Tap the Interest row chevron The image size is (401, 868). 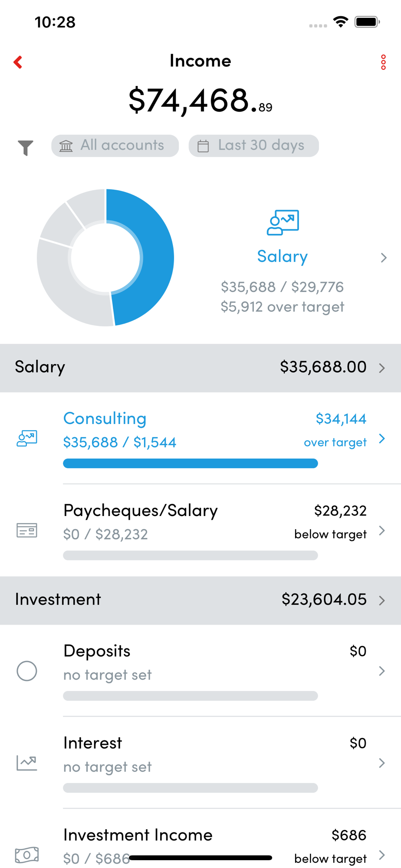[x=382, y=763]
